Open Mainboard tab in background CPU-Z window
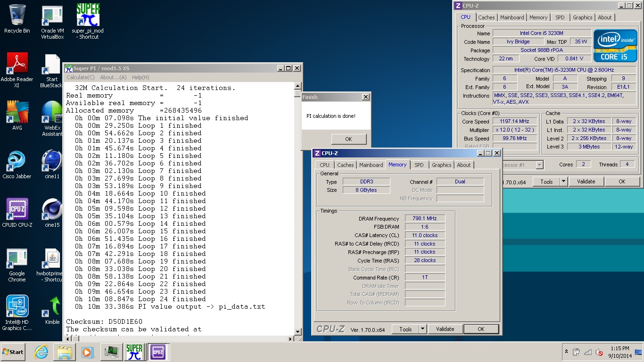This screenshot has width=644, height=362. [512, 17]
